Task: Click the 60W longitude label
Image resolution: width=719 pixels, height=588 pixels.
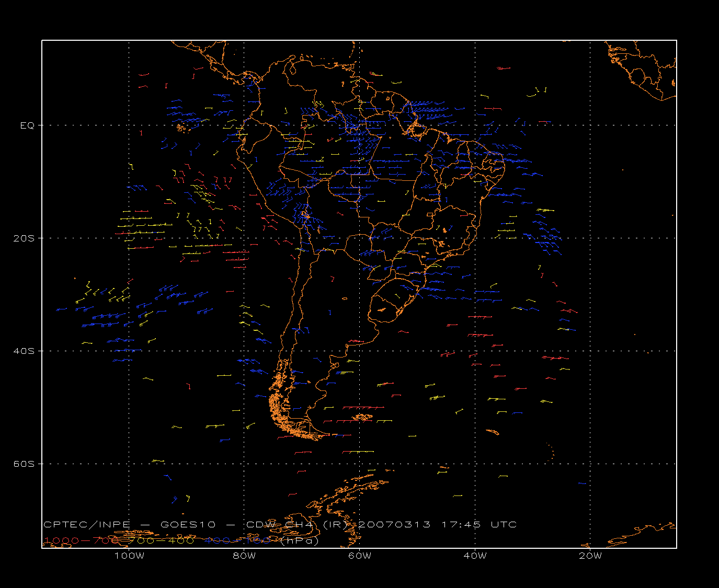Action: [360, 556]
